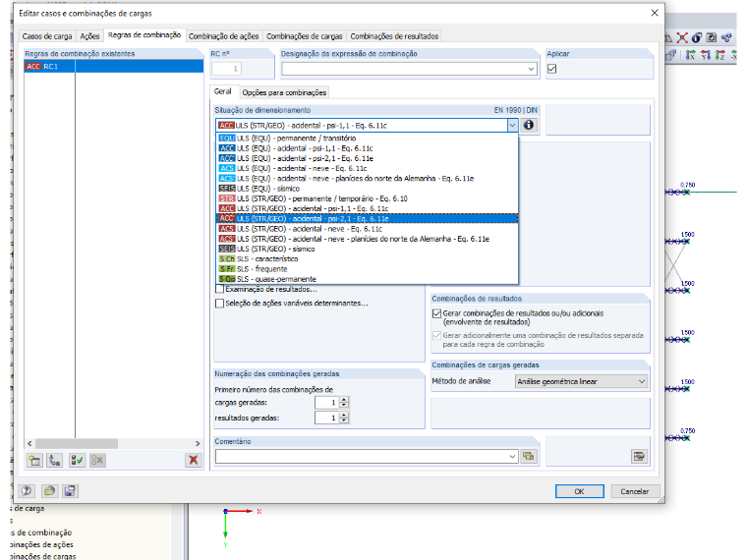Select ULS (EQU) - sísmico option
The image size is (747, 560).
pyautogui.click(x=367, y=189)
